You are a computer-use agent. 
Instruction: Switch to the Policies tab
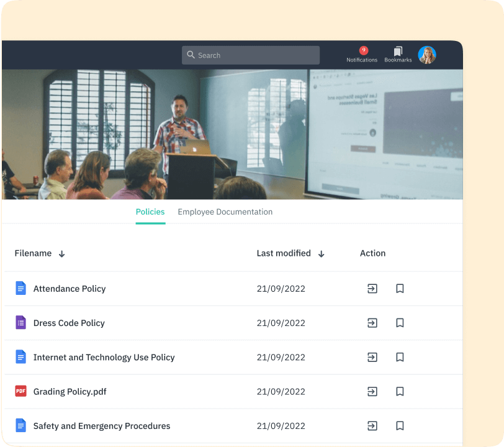coord(150,212)
